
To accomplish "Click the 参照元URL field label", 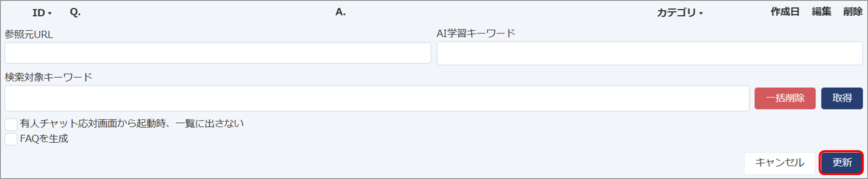I will point(29,35).
